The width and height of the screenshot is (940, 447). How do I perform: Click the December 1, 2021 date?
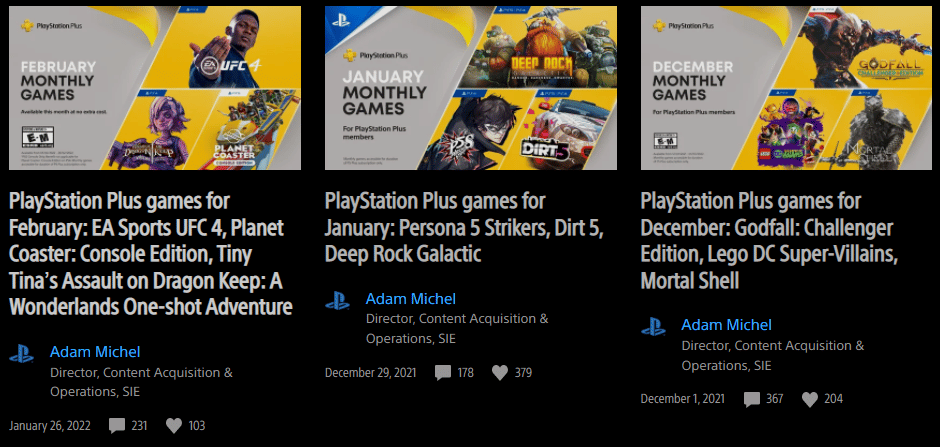pyautogui.click(x=683, y=399)
